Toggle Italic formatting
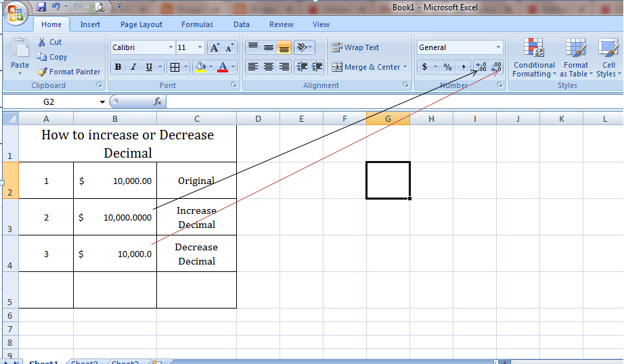The image size is (624, 364). tap(134, 67)
